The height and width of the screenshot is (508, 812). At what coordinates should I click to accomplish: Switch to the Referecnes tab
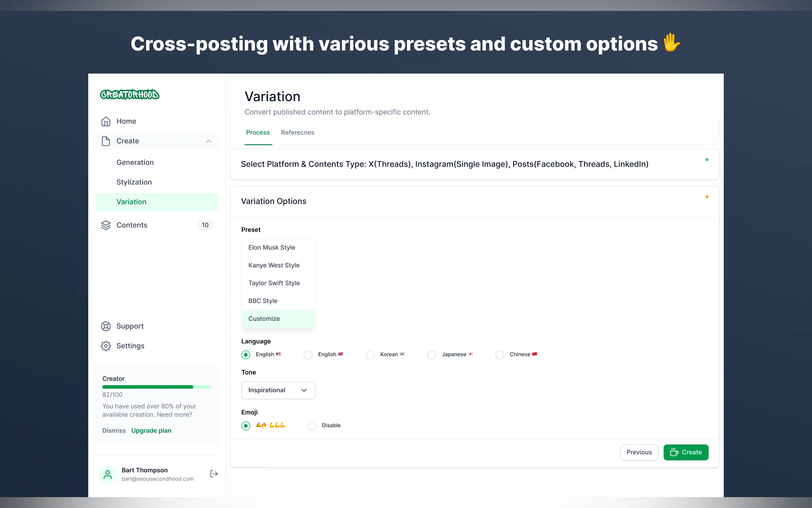(x=297, y=132)
